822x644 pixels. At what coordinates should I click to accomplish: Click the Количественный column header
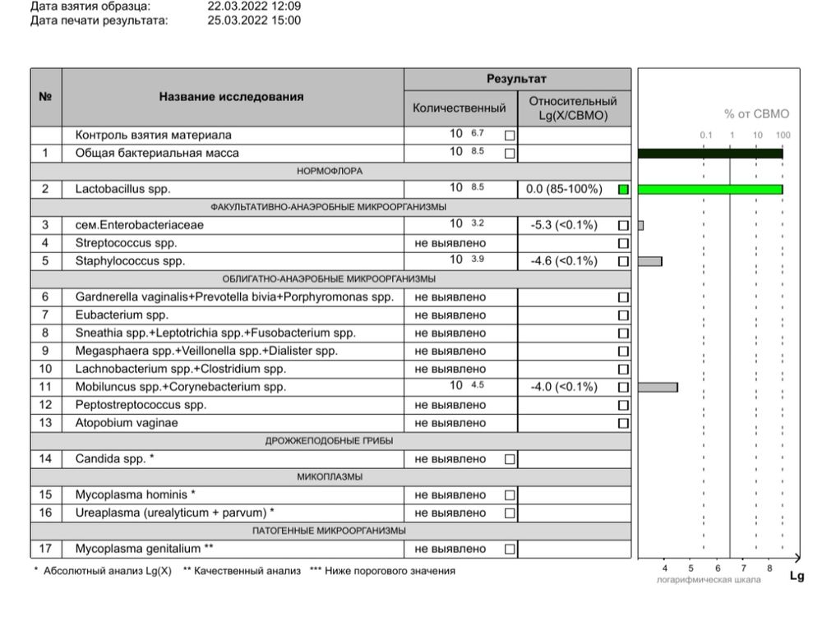pyautogui.click(x=459, y=108)
